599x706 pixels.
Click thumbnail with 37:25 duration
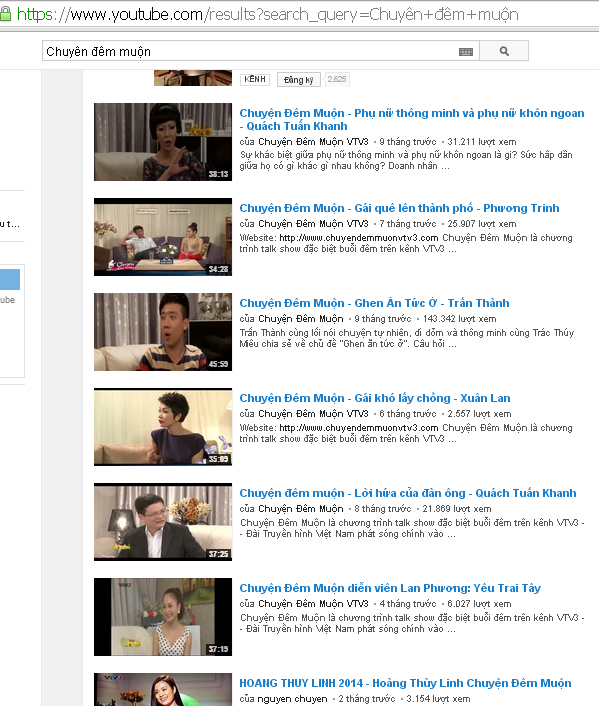[x=163, y=522]
